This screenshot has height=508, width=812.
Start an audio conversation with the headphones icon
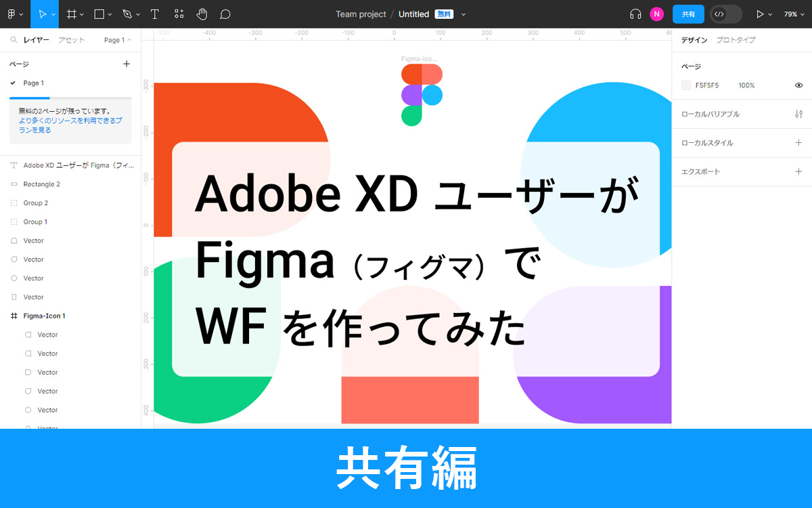[x=635, y=14]
